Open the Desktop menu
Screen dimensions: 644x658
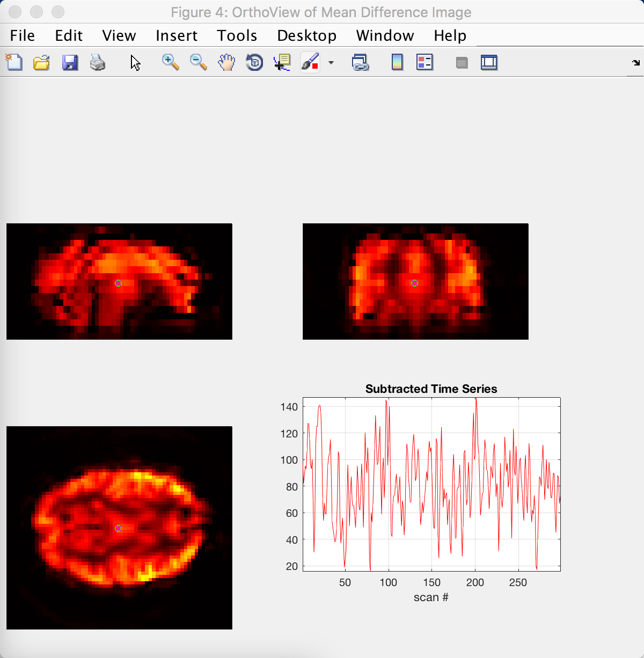[307, 35]
